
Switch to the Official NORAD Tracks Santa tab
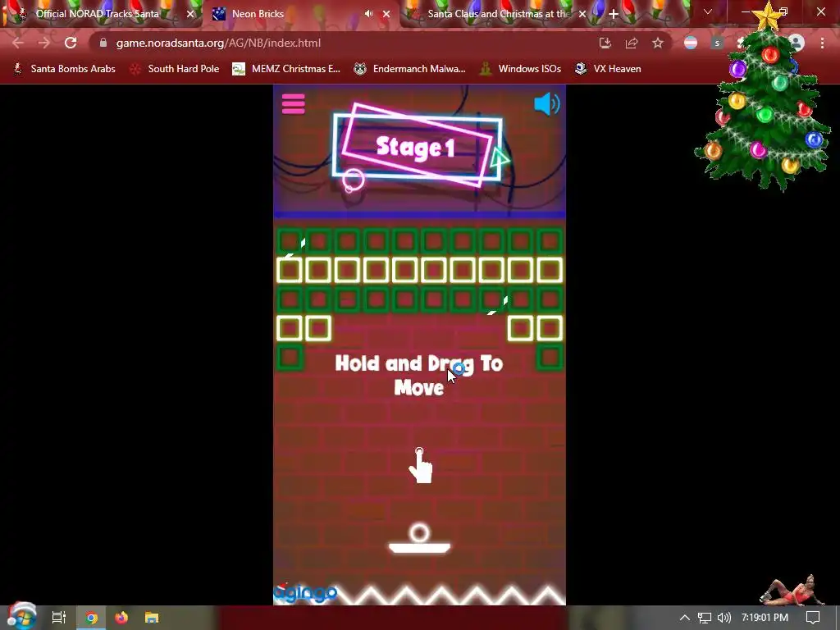tap(97, 14)
